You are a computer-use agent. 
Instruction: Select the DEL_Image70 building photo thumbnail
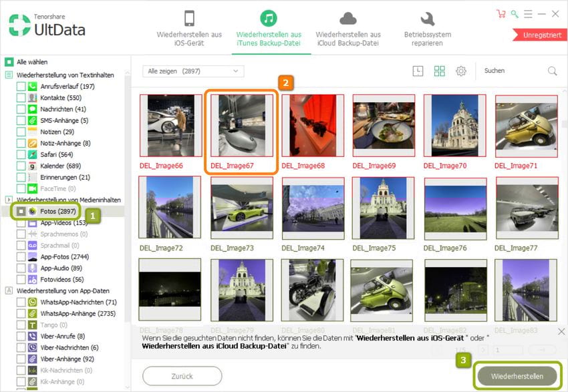[454, 126]
